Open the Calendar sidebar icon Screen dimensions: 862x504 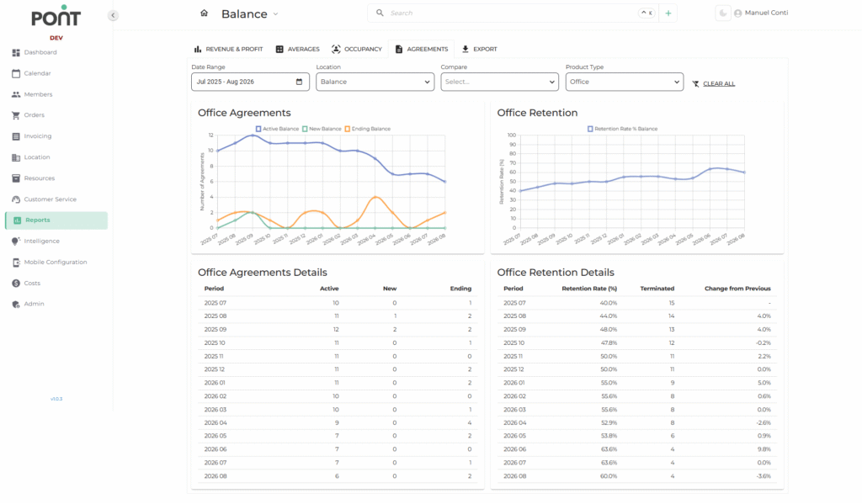[x=16, y=73]
